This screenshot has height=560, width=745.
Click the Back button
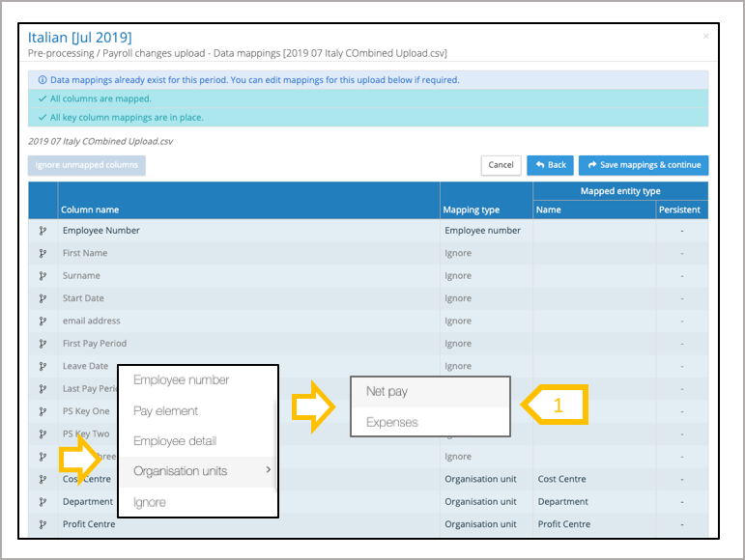point(550,165)
